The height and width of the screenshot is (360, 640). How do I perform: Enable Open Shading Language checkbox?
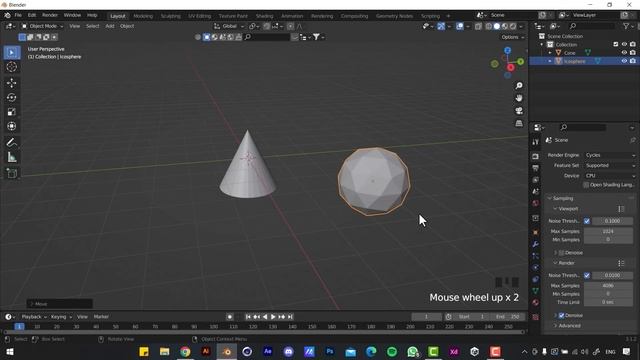pos(586,185)
